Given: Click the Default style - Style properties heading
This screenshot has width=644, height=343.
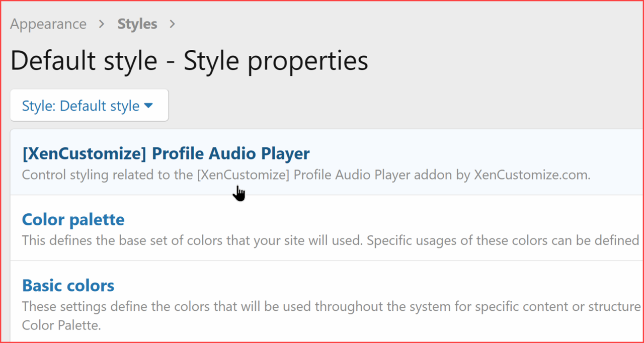Looking at the screenshot, I should pos(189,60).
